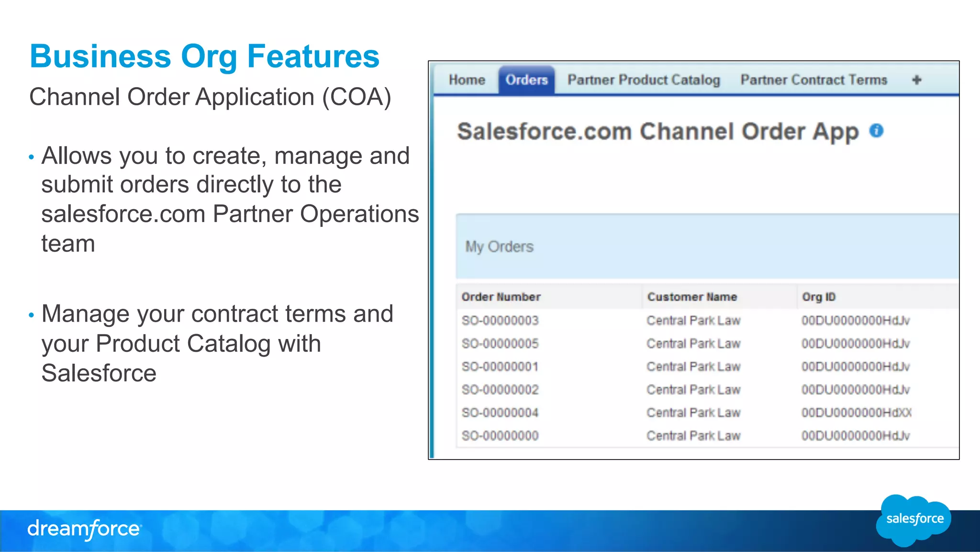Open order SO-00000003
The image size is (980, 552).
coord(500,320)
